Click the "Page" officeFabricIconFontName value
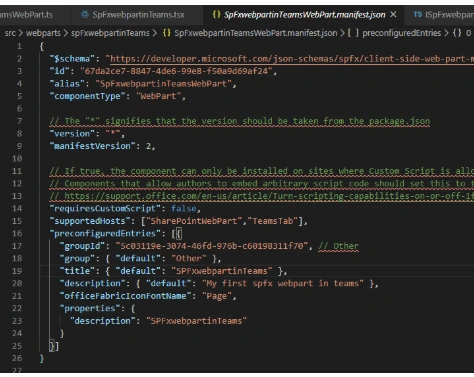This screenshot has height=377, width=474. (217, 296)
